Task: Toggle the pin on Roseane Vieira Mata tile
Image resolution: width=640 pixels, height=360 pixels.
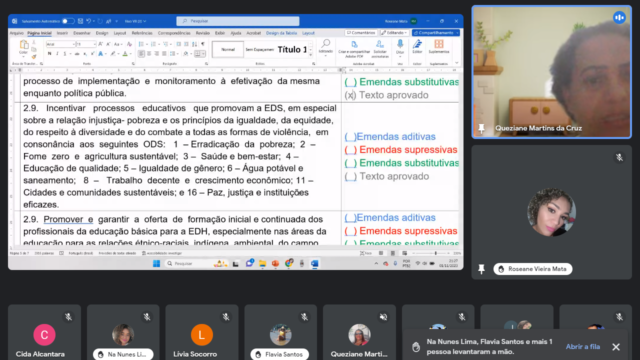Action: (482, 269)
